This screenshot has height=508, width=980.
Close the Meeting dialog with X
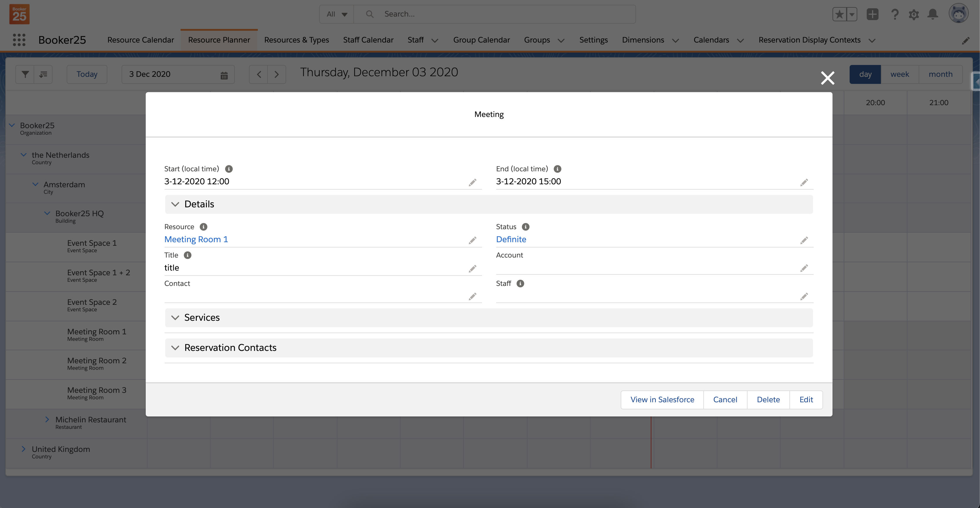click(827, 78)
